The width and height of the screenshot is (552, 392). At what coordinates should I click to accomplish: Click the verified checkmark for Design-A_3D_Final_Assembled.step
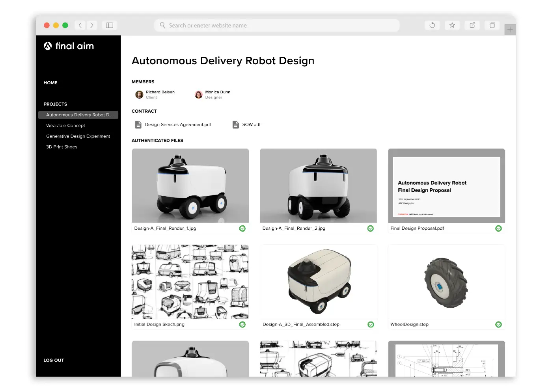pyautogui.click(x=371, y=325)
